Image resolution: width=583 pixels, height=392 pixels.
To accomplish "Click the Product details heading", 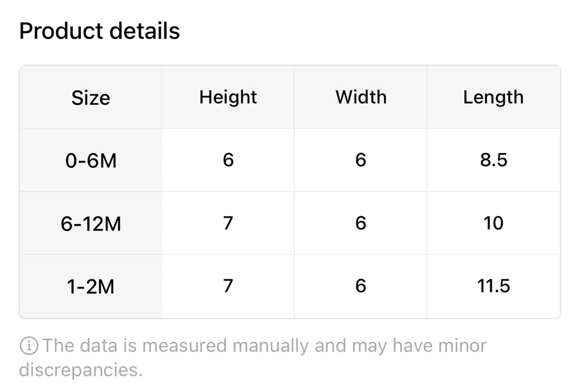I will point(100,31).
